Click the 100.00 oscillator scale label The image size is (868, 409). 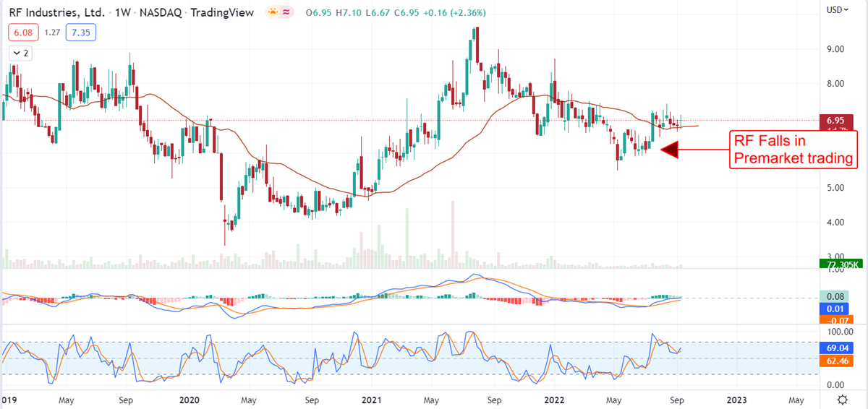(x=839, y=332)
